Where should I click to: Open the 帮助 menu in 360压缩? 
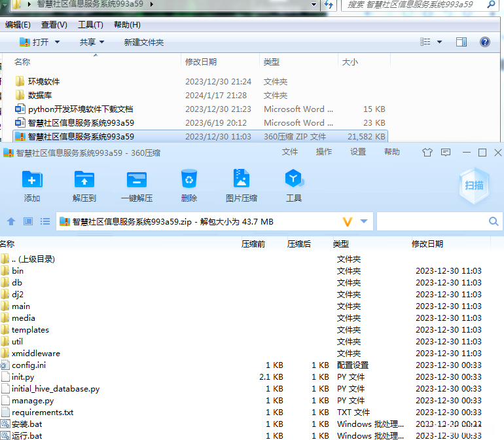tap(392, 151)
